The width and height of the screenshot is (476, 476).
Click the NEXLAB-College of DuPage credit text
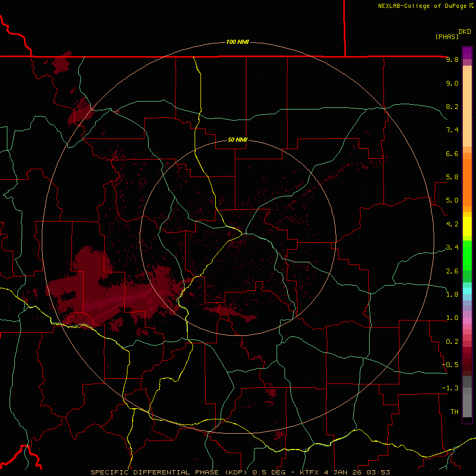click(x=423, y=6)
